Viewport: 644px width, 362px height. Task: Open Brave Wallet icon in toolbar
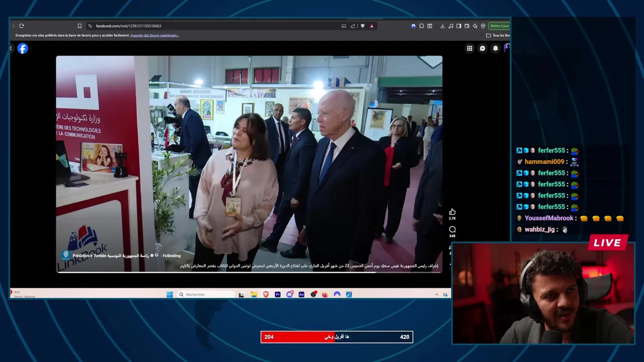click(x=467, y=26)
